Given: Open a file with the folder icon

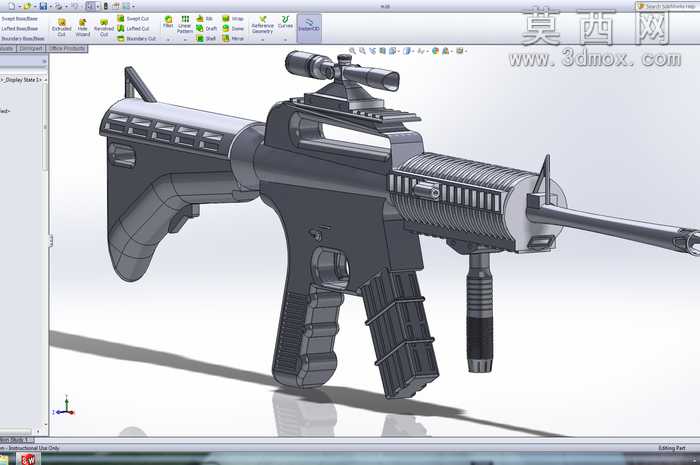Looking at the screenshot, I should tap(27, 6).
